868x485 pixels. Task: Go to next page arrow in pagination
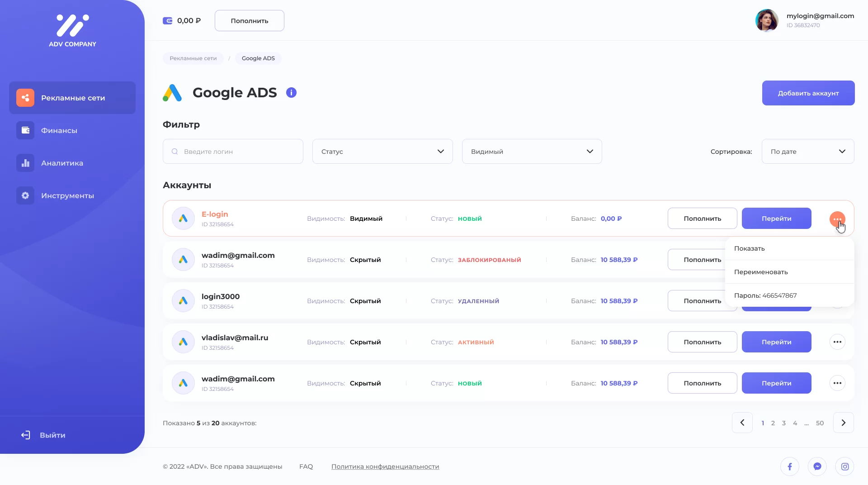point(844,423)
